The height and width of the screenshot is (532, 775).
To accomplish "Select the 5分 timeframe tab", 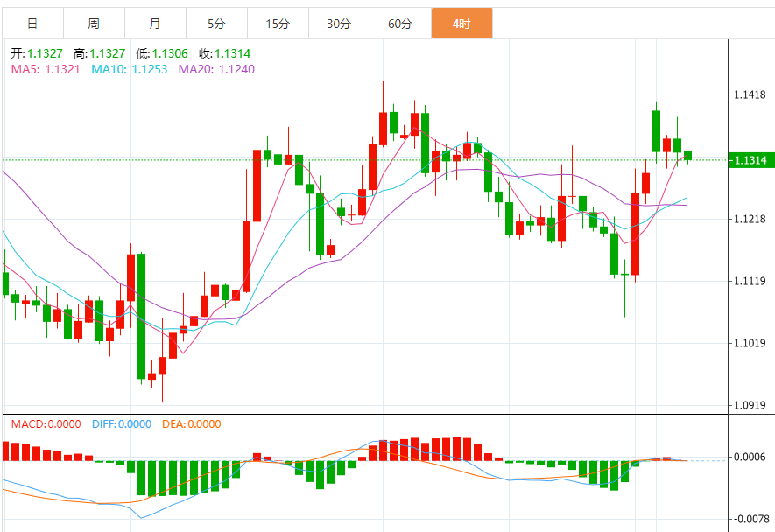I will point(216,24).
